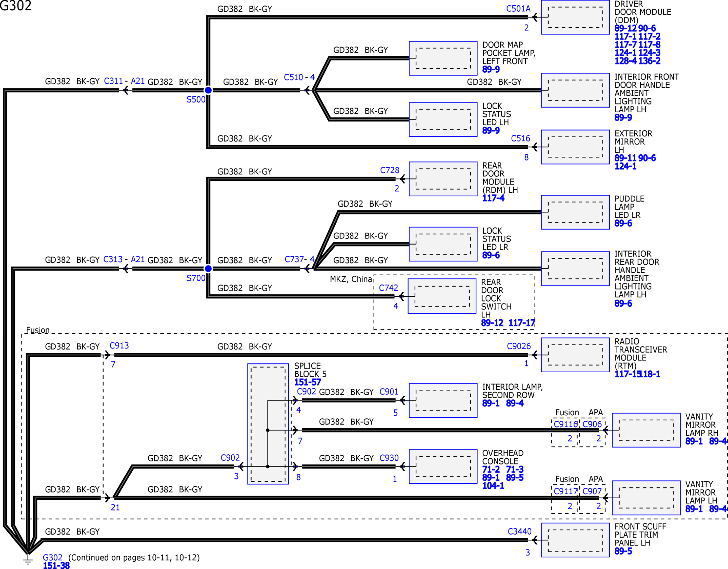
Task: Click the 'MKZ, China' variant label
Action: point(351,279)
